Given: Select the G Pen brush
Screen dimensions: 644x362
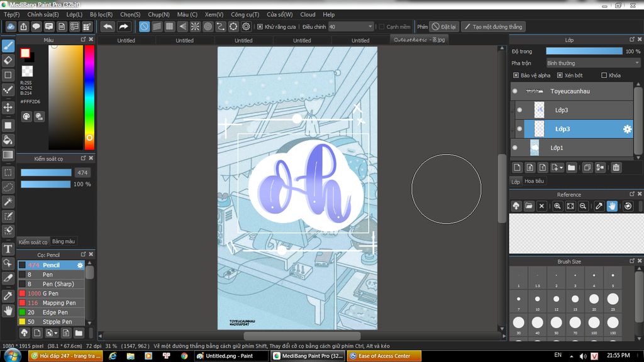Looking at the screenshot, I should pyautogui.click(x=52, y=293).
